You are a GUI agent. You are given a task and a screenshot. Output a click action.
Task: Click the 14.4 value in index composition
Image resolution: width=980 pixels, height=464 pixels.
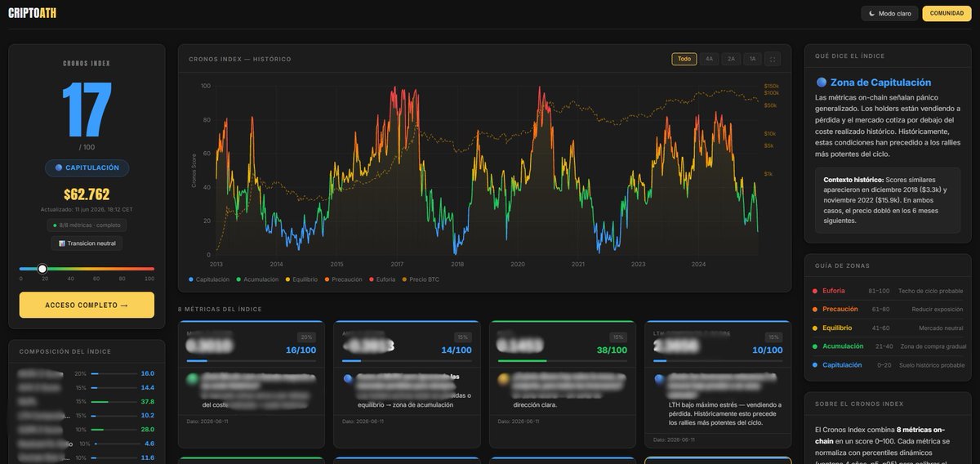tap(147, 387)
